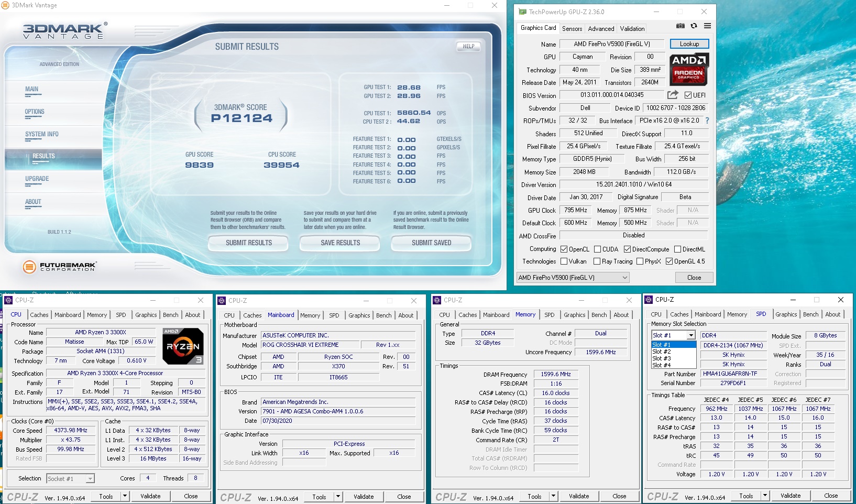The height and width of the screenshot is (504, 856).
Task: Open the GPU selection dropdown in GPU-Z
Action: [x=573, y=278]
